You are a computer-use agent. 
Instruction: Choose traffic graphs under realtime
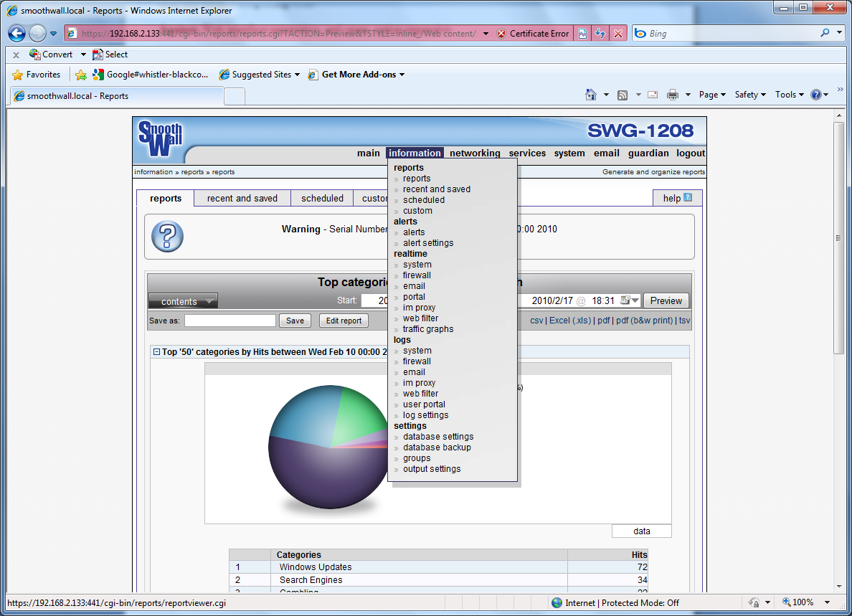tap(428, 329)
